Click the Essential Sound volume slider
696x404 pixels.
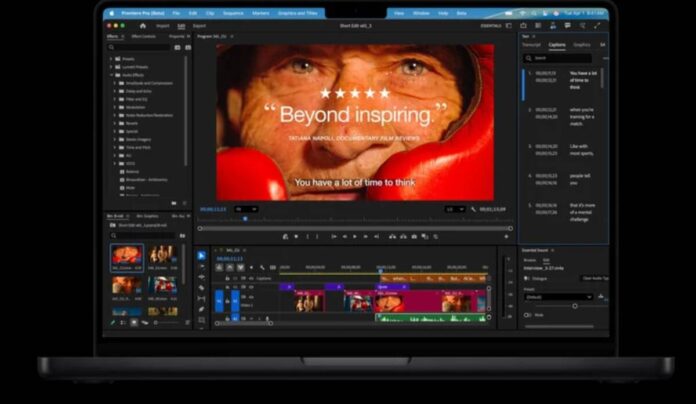pyautogui.click(x=574, y=305)
